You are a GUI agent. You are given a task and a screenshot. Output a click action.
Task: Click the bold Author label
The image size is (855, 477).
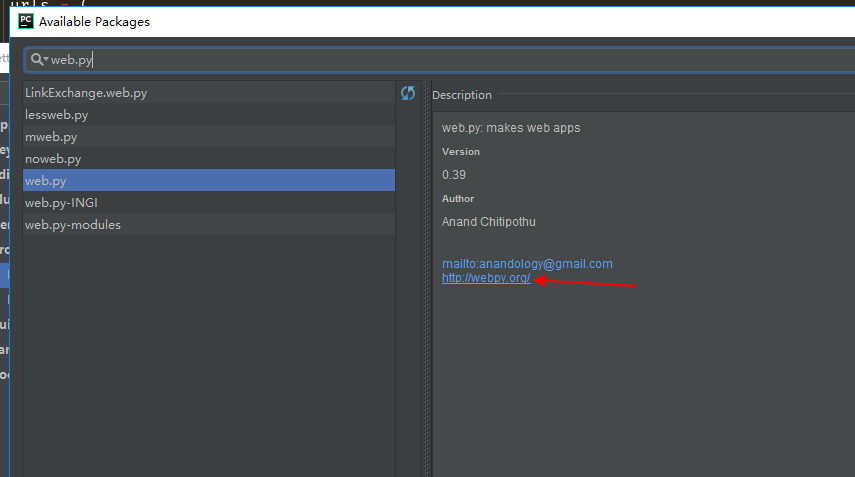(458, 199)
